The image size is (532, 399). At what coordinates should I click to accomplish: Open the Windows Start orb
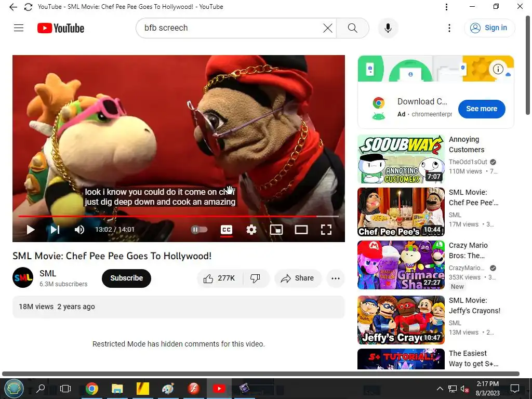pos(14,388)
